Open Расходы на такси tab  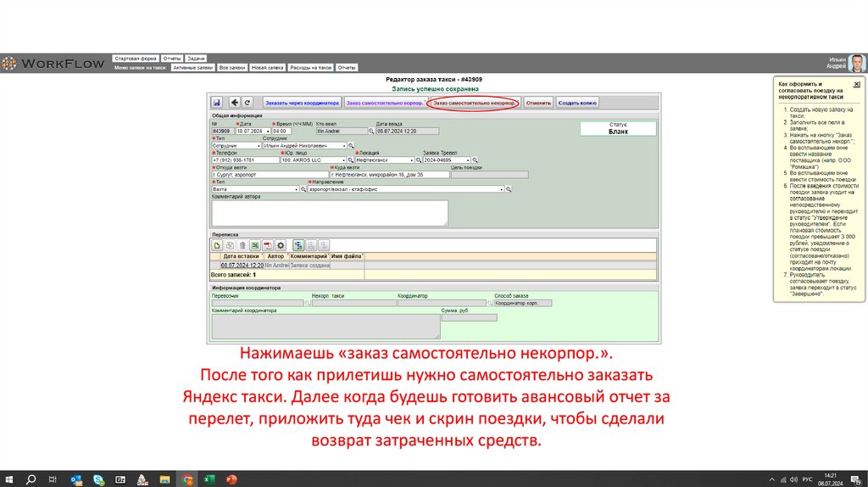tap(310, 68)
